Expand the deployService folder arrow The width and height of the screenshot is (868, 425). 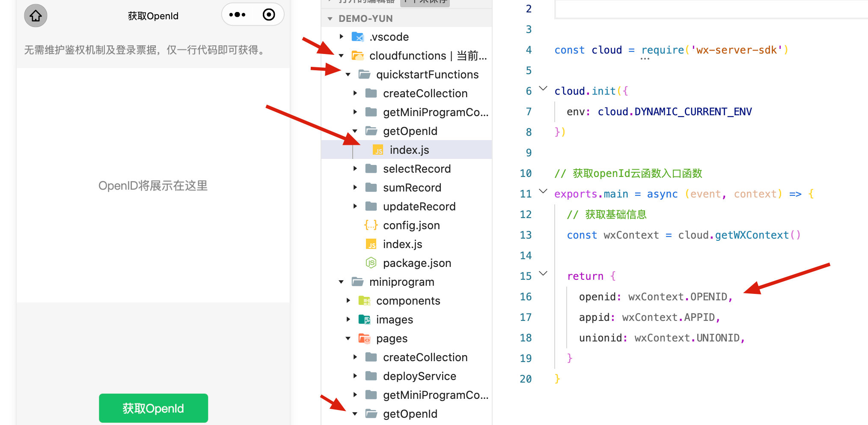[355, 376]
